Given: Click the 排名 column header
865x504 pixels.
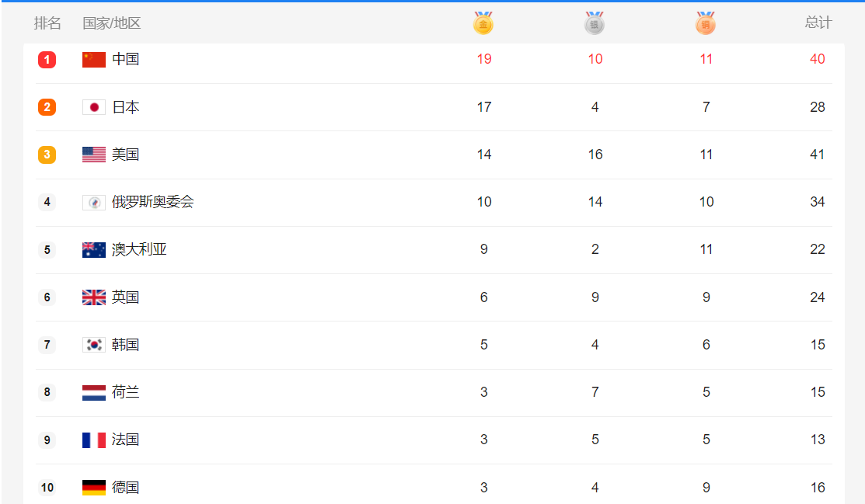Looking at the screenshot, I should click(47, 23).
